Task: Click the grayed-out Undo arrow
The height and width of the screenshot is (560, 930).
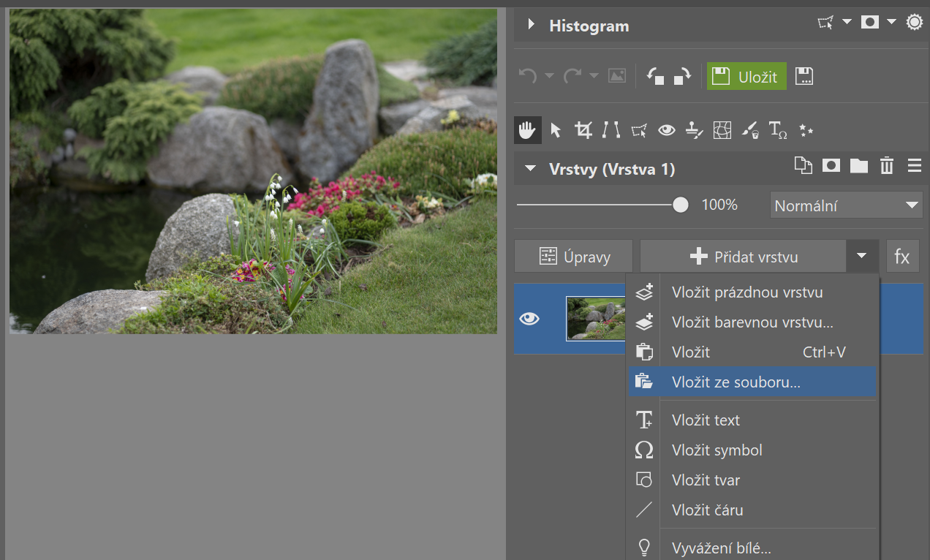Action: [x=528, y=75]
